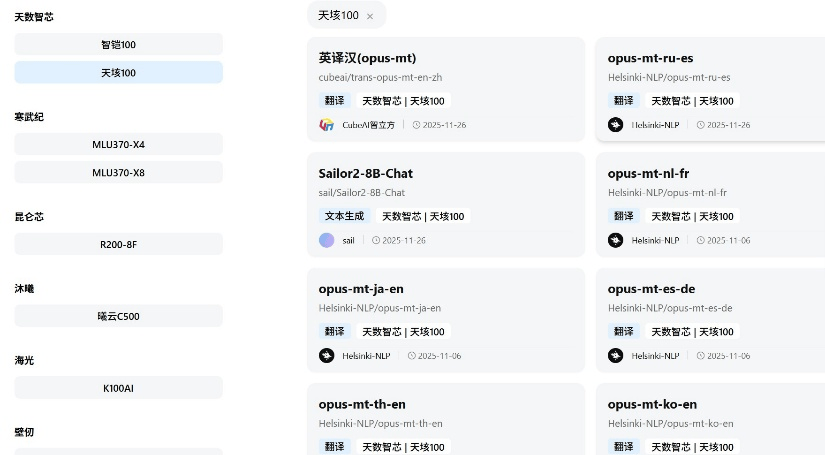Click 翻译 tag on opus-mt-ja-en card
This screenshot has height=455, width=825.
(335, 331)
